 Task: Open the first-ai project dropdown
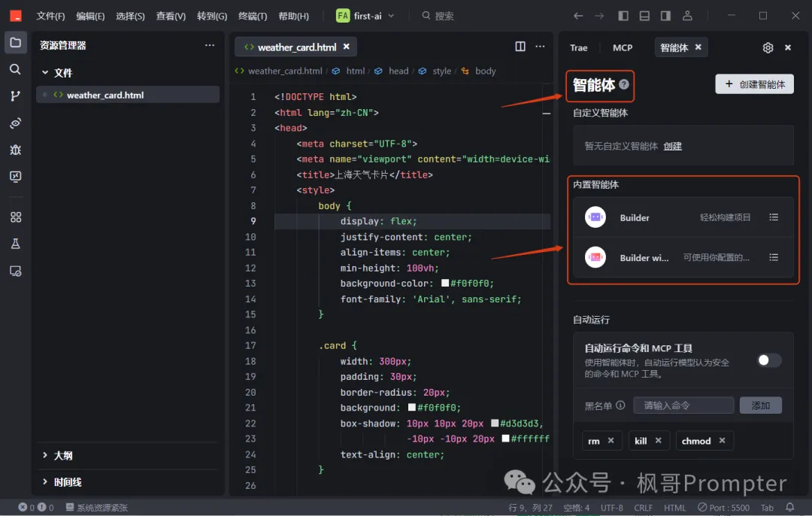point(365,16)
